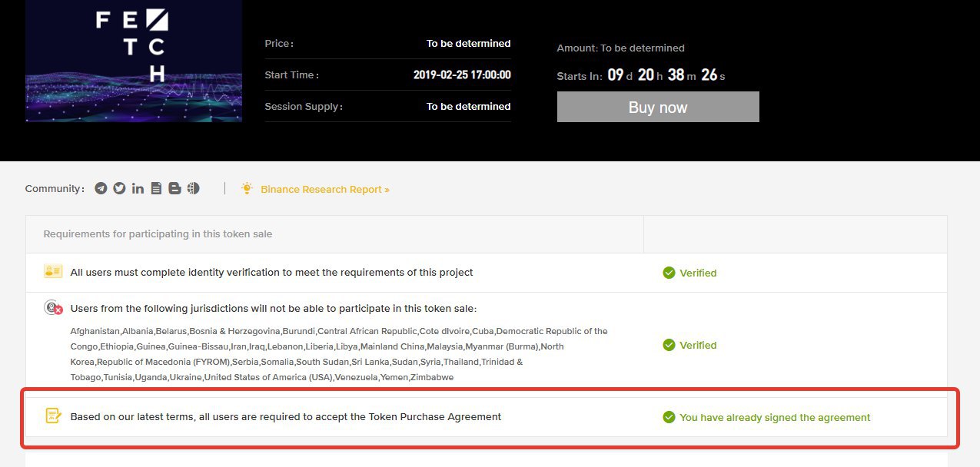Open the Telegram community icon
980x467 pixels.
(101, 188)
